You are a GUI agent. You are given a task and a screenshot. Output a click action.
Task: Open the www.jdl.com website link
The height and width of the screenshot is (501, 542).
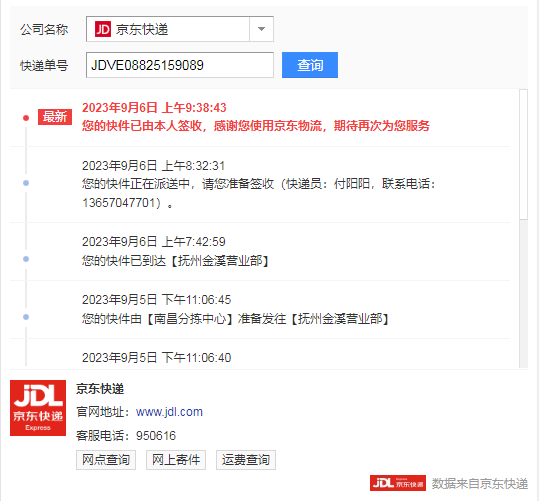[x=169, y=412]
